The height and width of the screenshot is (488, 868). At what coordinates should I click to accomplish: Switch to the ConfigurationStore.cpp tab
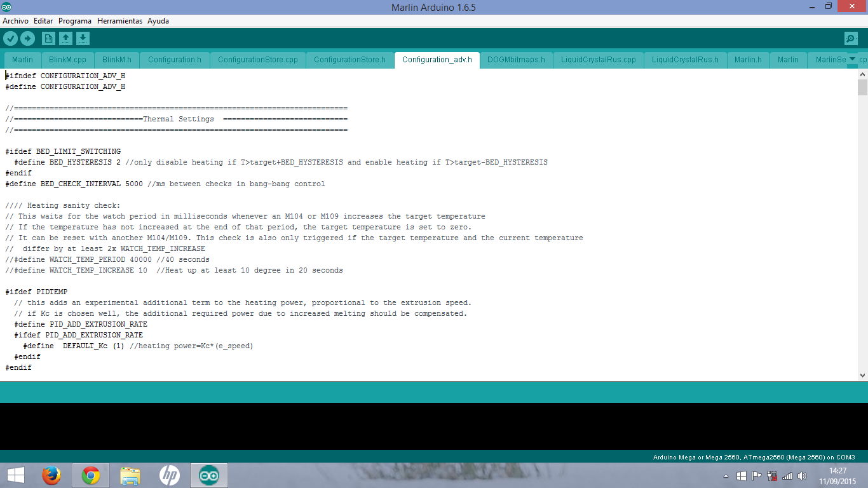click(258, 60)
